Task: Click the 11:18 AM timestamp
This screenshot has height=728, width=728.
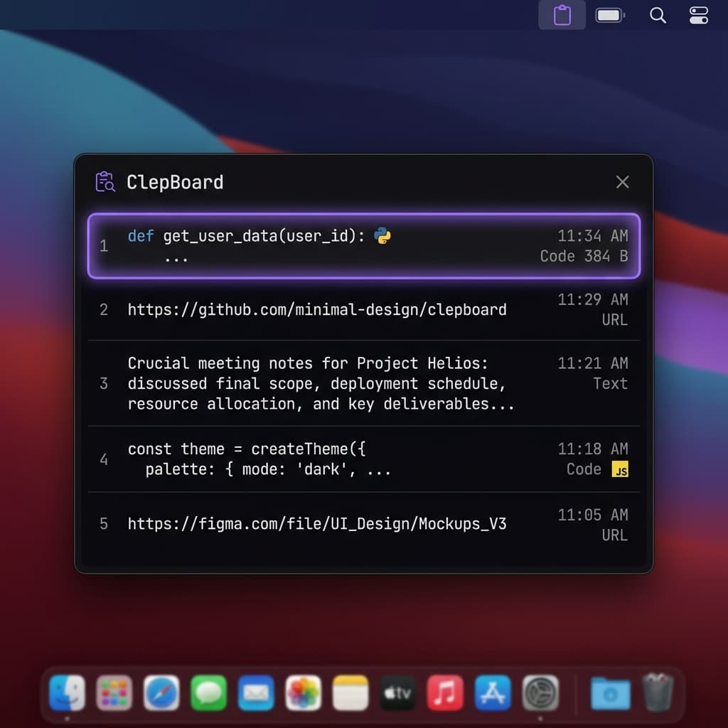Action: tap(593, 449)
